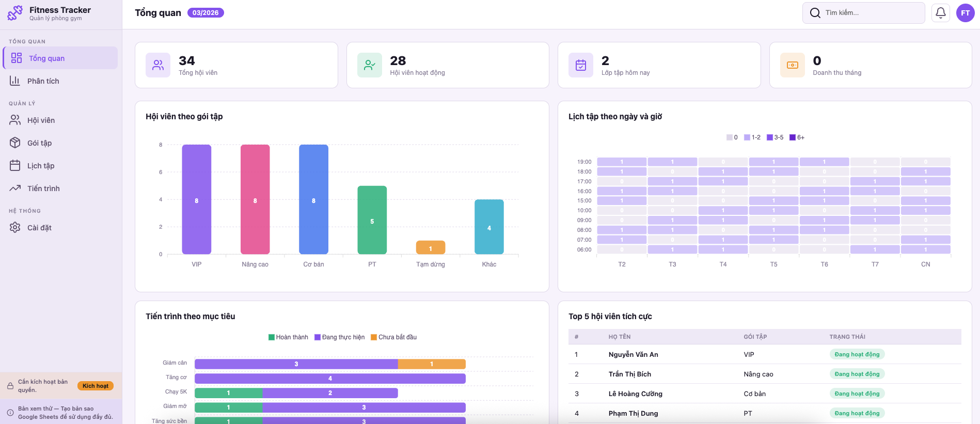Toggle the Hoàn thành legend series

click(288, 337)
